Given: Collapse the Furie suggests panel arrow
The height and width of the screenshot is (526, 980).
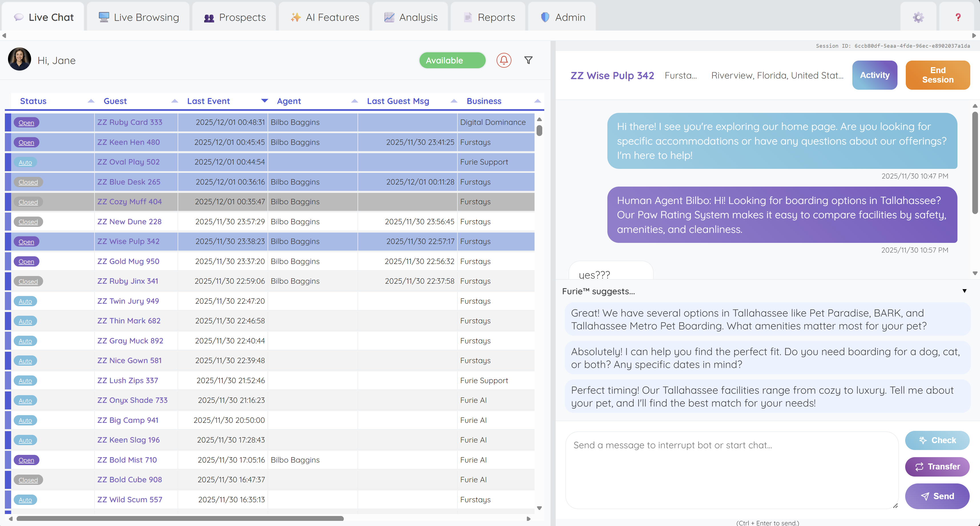Looking at the screenshot, I should point(964,291).
